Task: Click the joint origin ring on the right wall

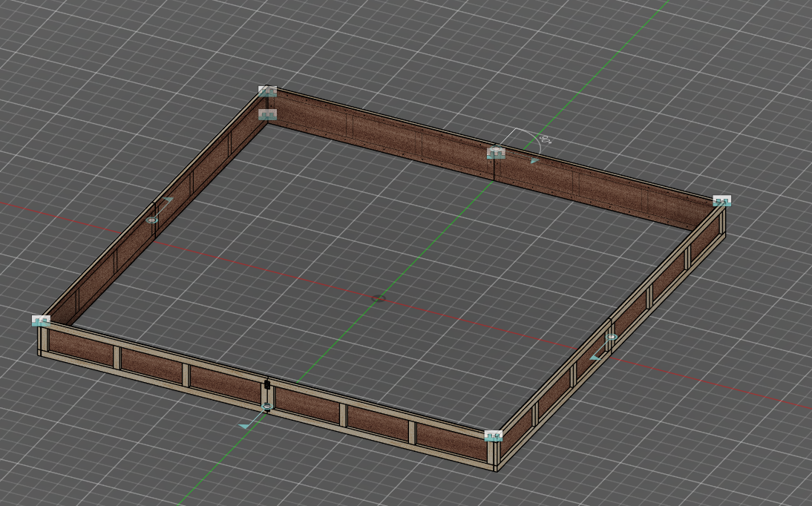Action: [612, 337]
